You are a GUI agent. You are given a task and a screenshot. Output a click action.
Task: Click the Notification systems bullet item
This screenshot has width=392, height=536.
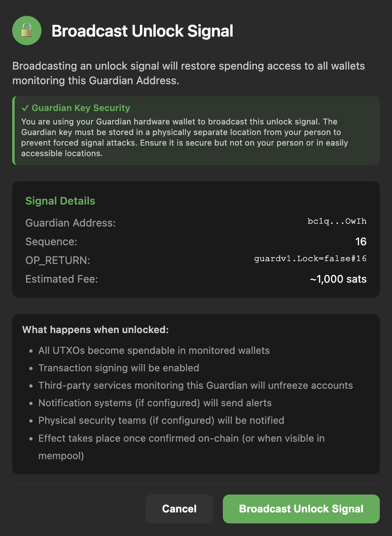tap(155, 403)
